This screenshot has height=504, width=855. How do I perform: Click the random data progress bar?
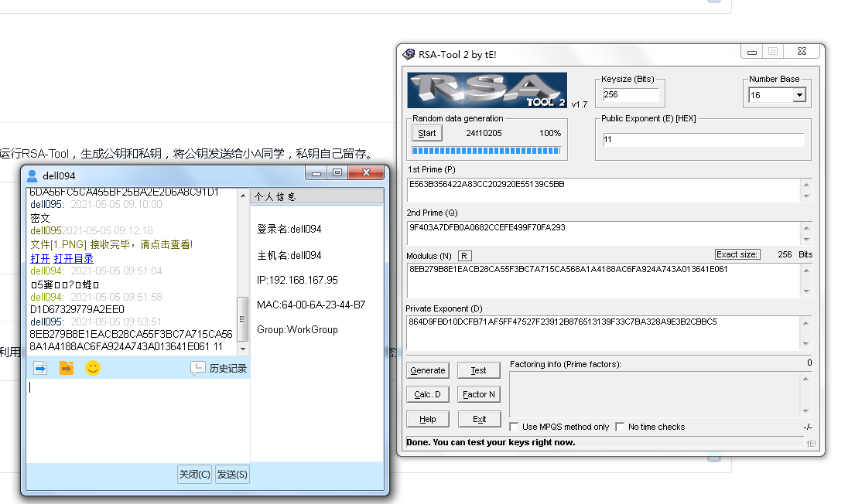(x=487, y=151)
